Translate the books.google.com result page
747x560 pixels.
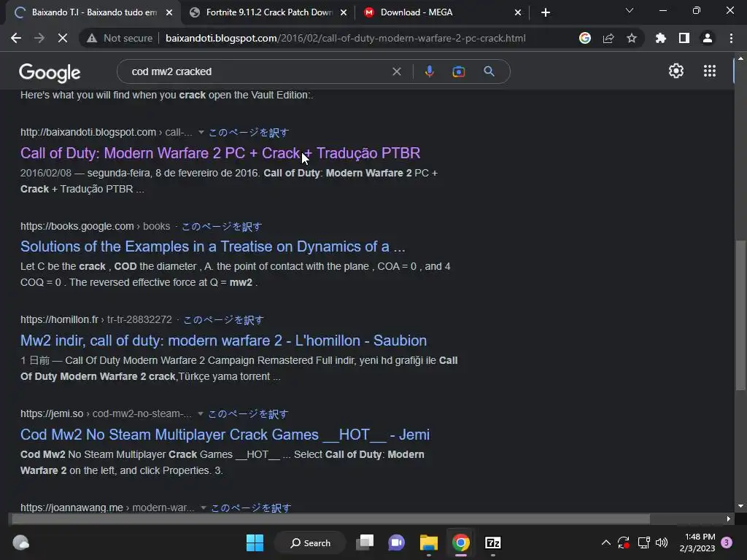pos(222,226)
